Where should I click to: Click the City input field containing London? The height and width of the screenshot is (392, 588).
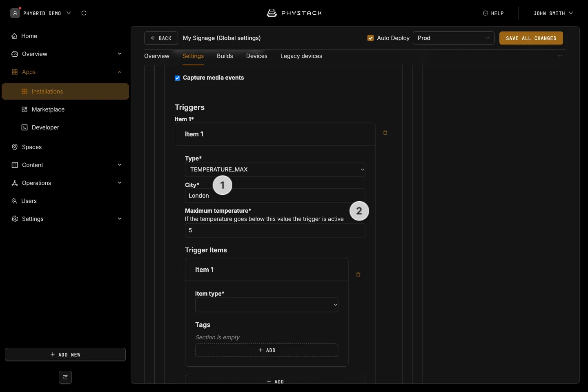click(x=275, y=196)
